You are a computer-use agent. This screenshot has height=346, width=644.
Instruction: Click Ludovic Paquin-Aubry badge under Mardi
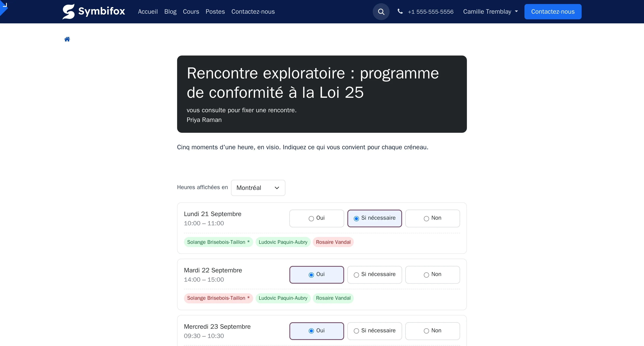pyautogui.click(x=283, y=298)
